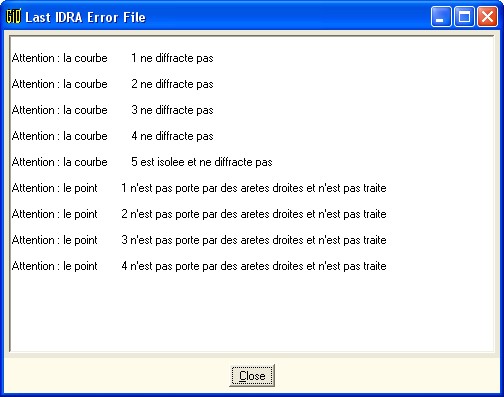The height and width of the screenshot is (397, 504).
Task: Select line 'la courbe 4 ne diffracte pas'
Action: click(113, 136)
